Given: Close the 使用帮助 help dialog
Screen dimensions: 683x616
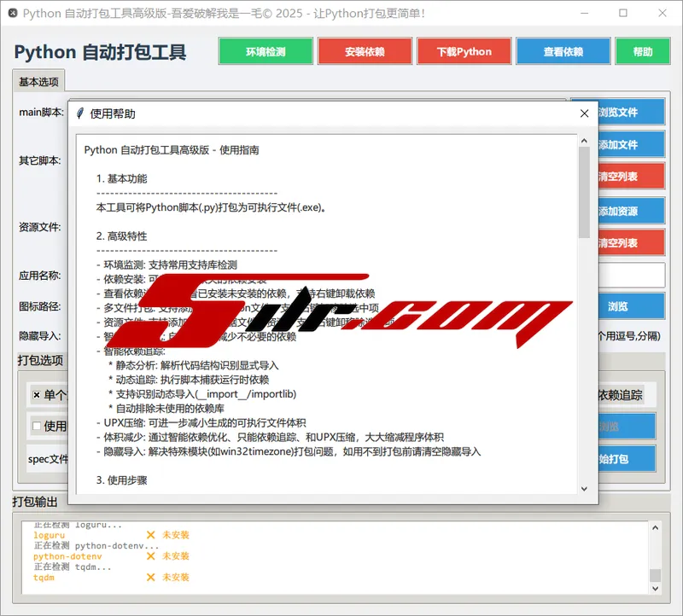Looking at the screenshot, I should click(x=585, y=113).
